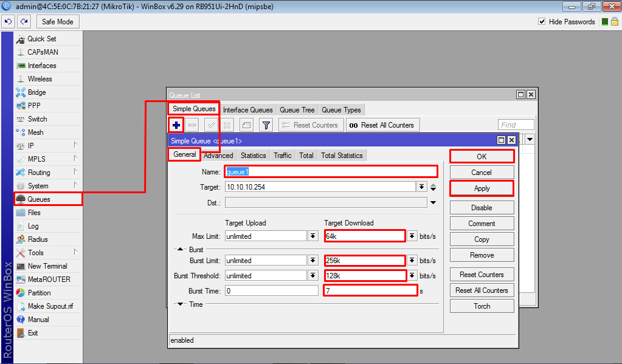Open Quick Set from sidebar
The image size is (622, 364).
[x=48, y=39]
